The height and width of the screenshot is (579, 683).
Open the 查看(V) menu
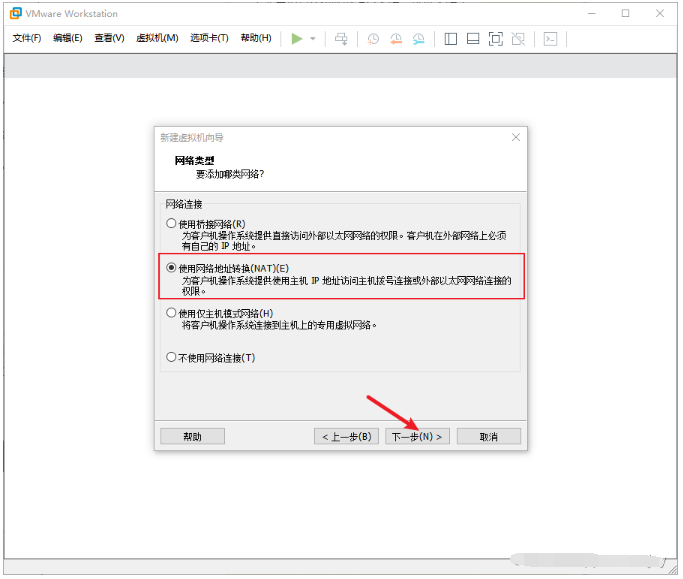pos(109,38)
